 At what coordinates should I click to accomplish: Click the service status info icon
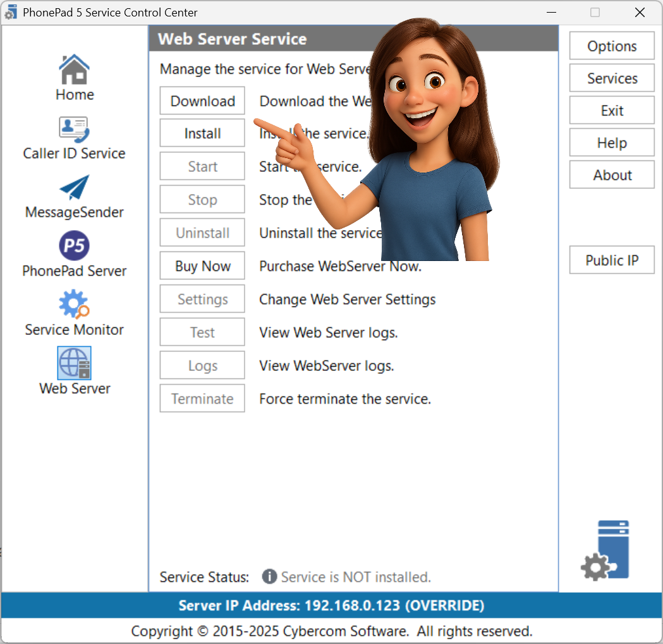pos(269,576)
